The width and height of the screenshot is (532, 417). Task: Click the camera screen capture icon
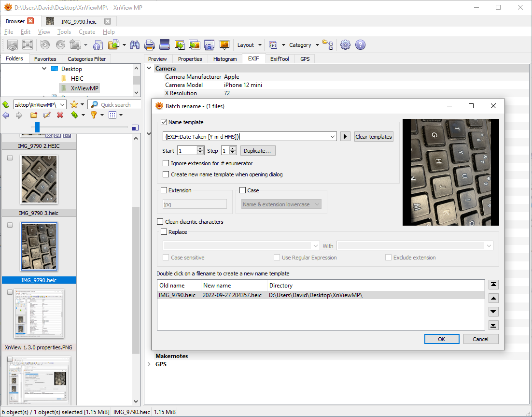[209, 45]
